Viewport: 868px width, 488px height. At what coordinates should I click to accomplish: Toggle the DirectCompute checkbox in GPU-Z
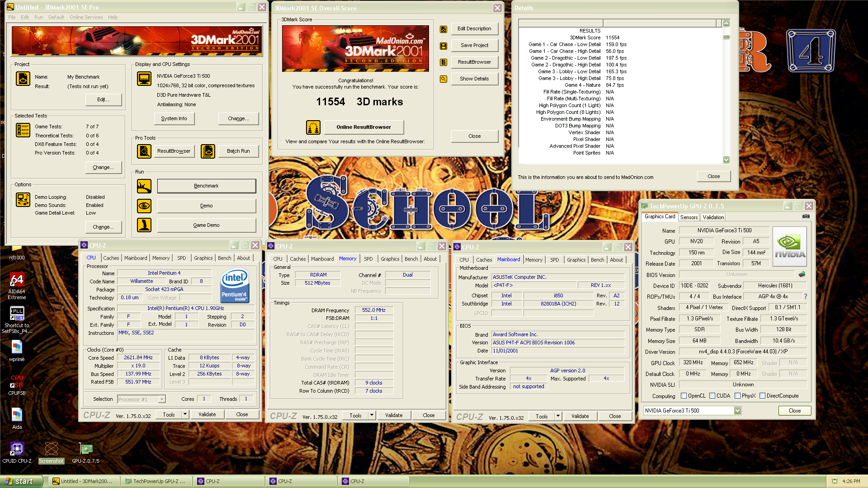click(762, 396)
